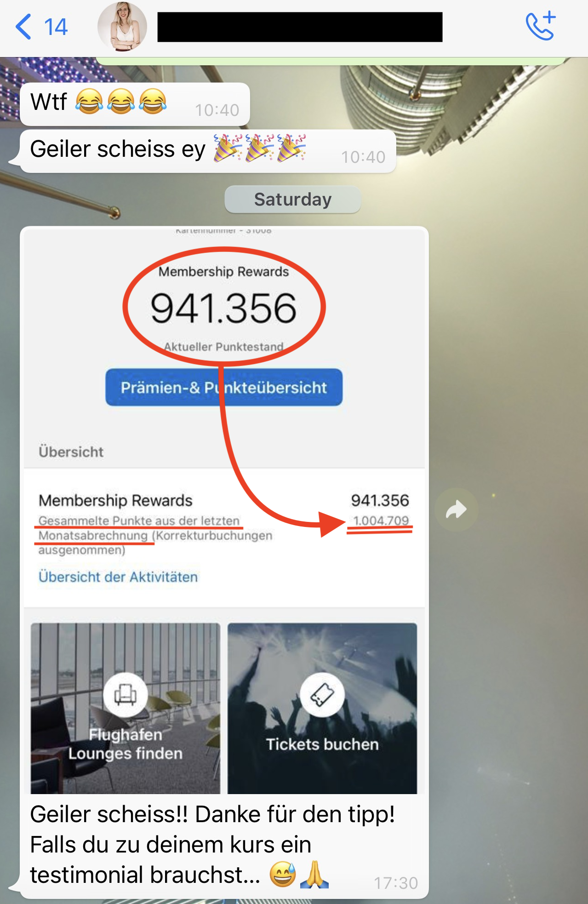The height and width of the screenshot is (904, 588).
Task: Tap the circled 941.356 points balance
Action: coord(223,308)
